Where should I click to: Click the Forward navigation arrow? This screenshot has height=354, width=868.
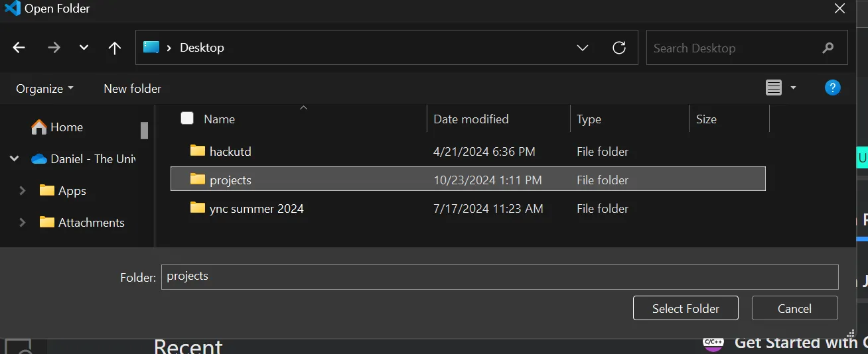click(54, 48)
